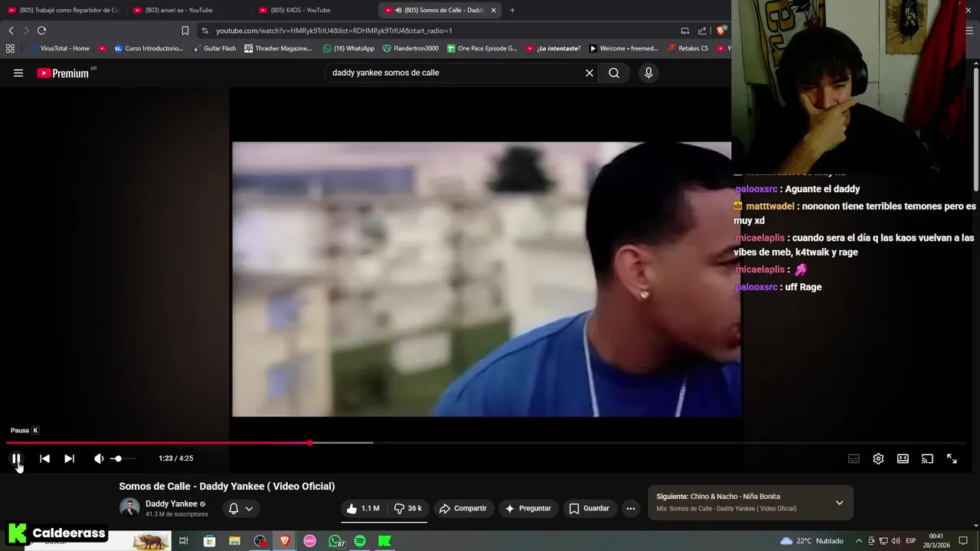The height and width of the screenshot is (551, 980).
Task: Open the Thrasher Magazine bookmark
Action: (278, 48)
